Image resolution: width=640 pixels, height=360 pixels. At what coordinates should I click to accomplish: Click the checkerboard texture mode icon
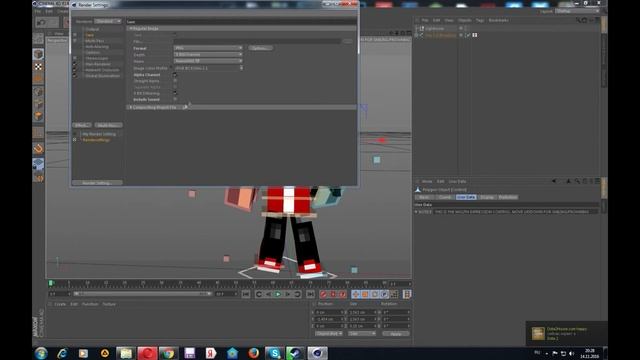pyautogui.click(x=38, y=66)
